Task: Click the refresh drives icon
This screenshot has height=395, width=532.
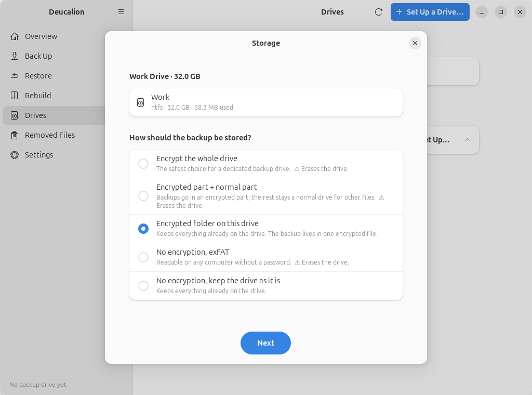Action: click(x=379, y=12)
